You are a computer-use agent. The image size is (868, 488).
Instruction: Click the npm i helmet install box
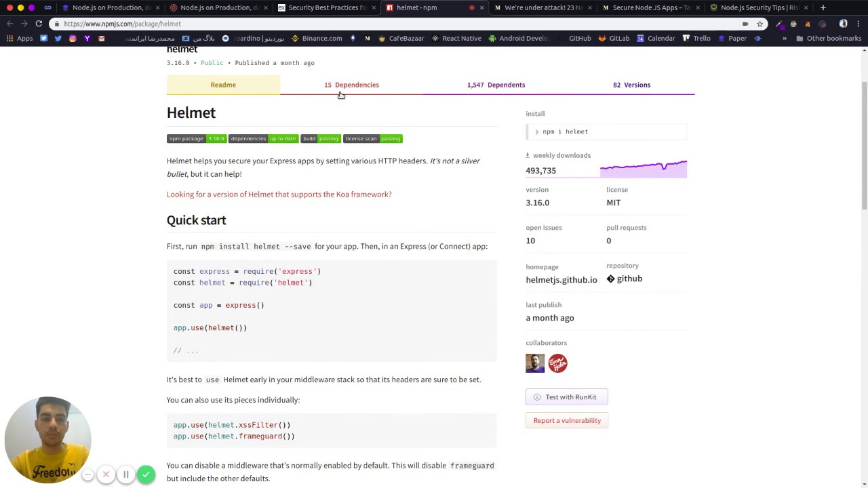[x=606, y=131]
